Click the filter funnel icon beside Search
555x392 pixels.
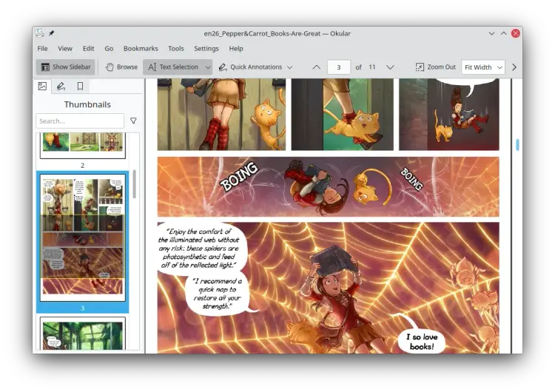[133, 121]
